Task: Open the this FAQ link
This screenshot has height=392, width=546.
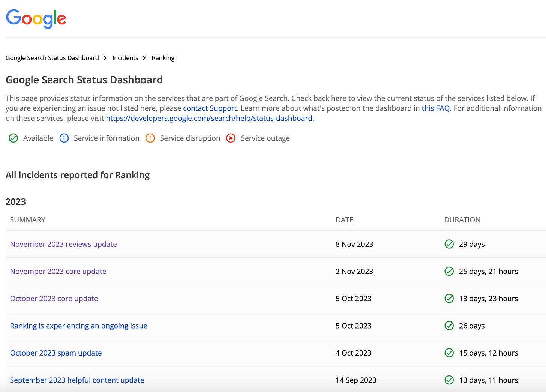Action: pos(435,108)
